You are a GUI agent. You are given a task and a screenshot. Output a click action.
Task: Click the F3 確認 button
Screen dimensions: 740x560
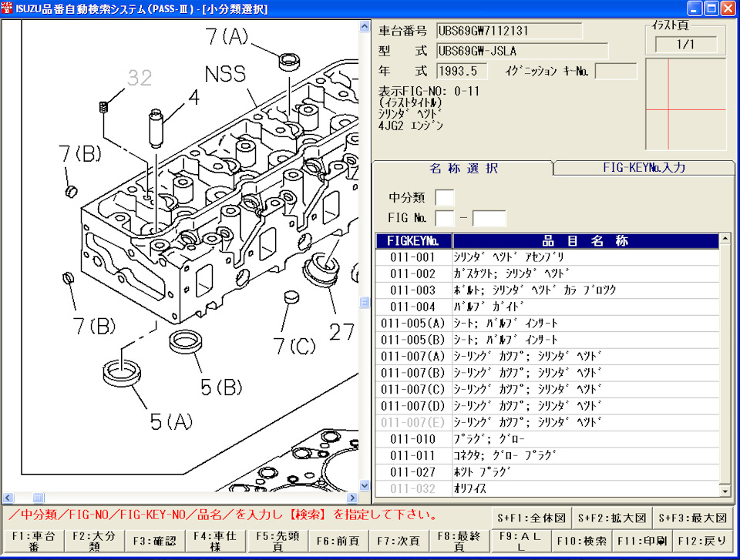click(155, 541)
